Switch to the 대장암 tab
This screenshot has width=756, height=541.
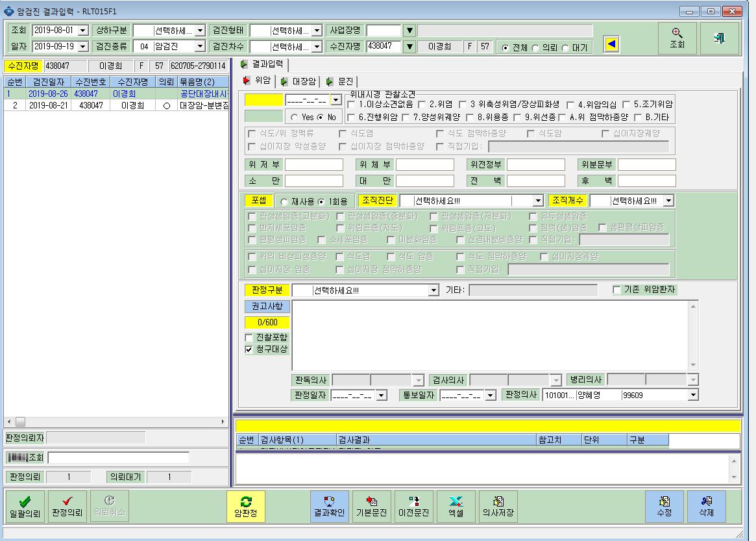coord(299,82)
